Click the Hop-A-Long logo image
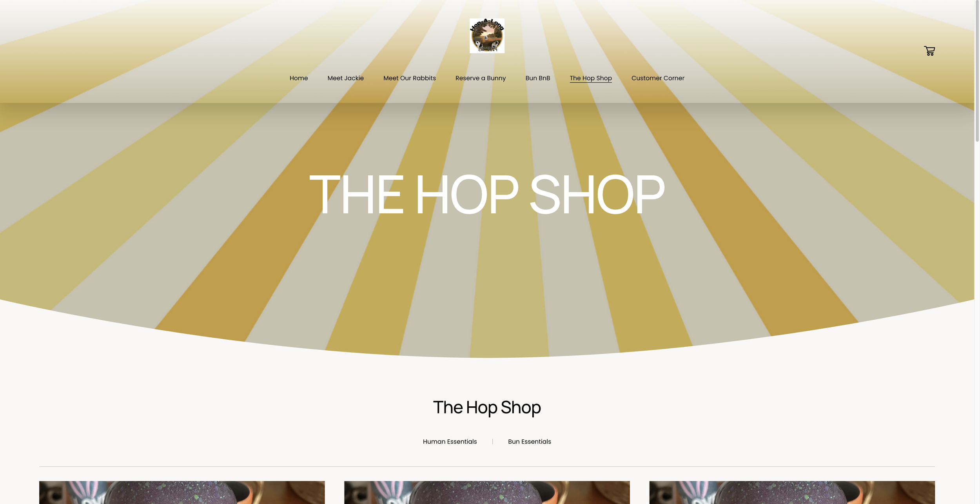This screenshot has width=980, height=504. pos(487,36)
